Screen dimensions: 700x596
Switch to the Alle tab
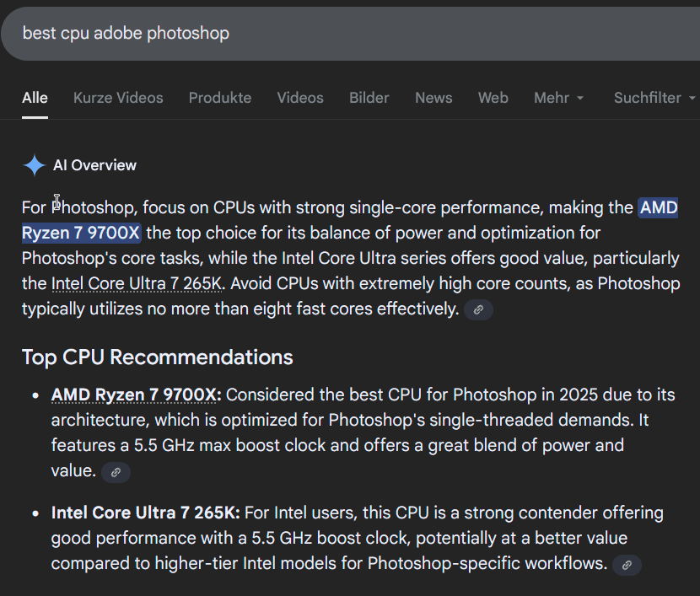pyautogui.click(x=35, y=98)
